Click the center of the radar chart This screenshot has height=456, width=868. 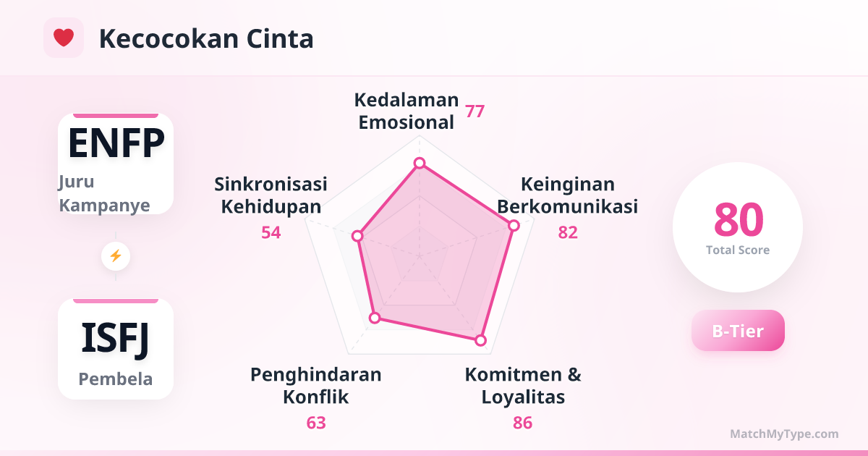click(419, 256)
